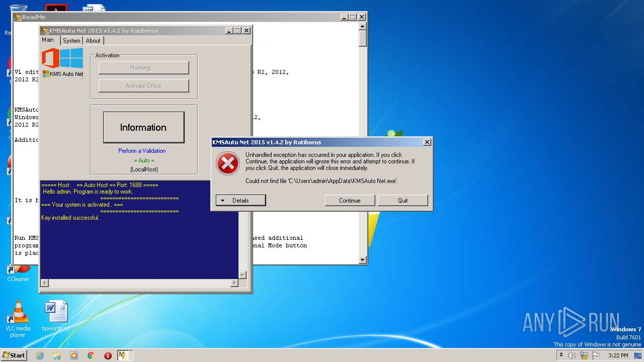644x362 pixels.
Task: Click the Host and Port 1688 log line
Action: 100,185
